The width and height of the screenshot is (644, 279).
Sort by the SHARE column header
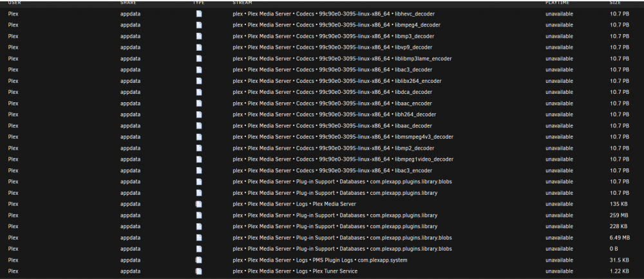[x=128, y=3]
